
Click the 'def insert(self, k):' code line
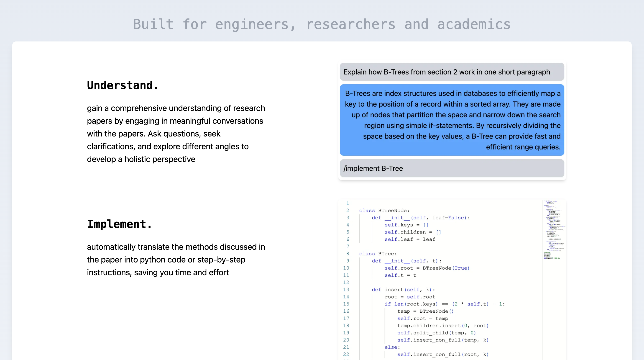(403, 290)
